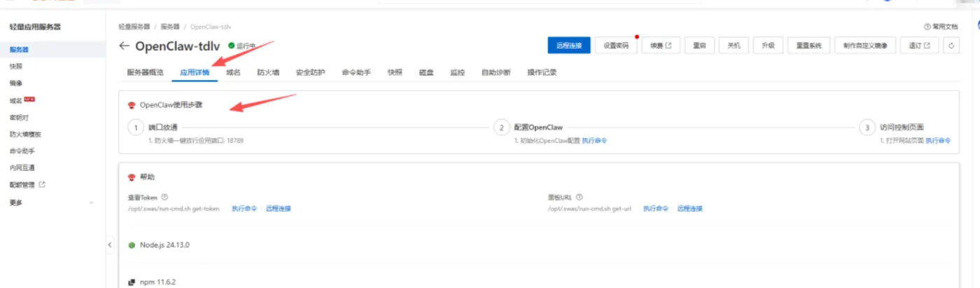The width and height of the screenshot is (980, 288).
Task: Switch to the 操作记录 tab
Action: click(x=542, y=72)
